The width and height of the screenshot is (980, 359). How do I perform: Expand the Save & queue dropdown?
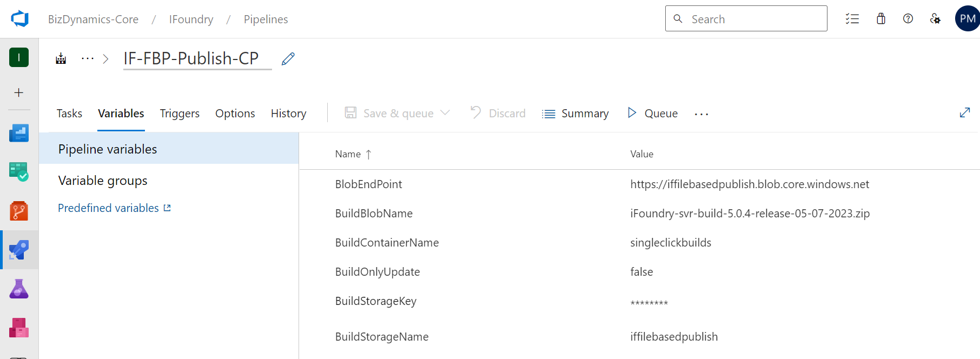[445, 113]
